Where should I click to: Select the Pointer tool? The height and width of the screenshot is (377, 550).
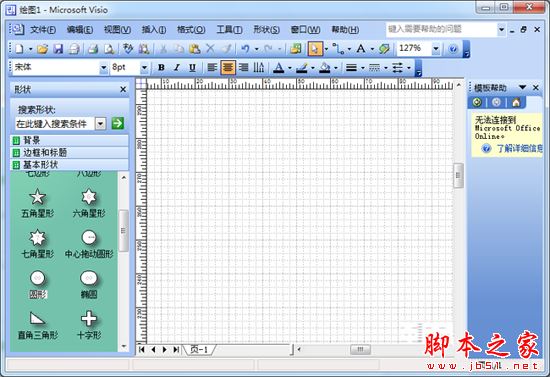click(x=315, y=49)
